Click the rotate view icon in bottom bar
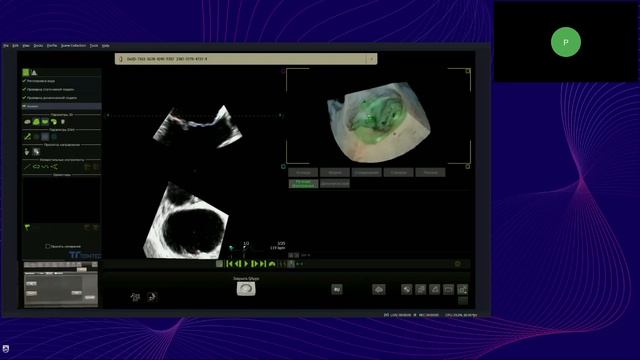Viewport: 640px width, 360px height. click(x=407, y=290)
